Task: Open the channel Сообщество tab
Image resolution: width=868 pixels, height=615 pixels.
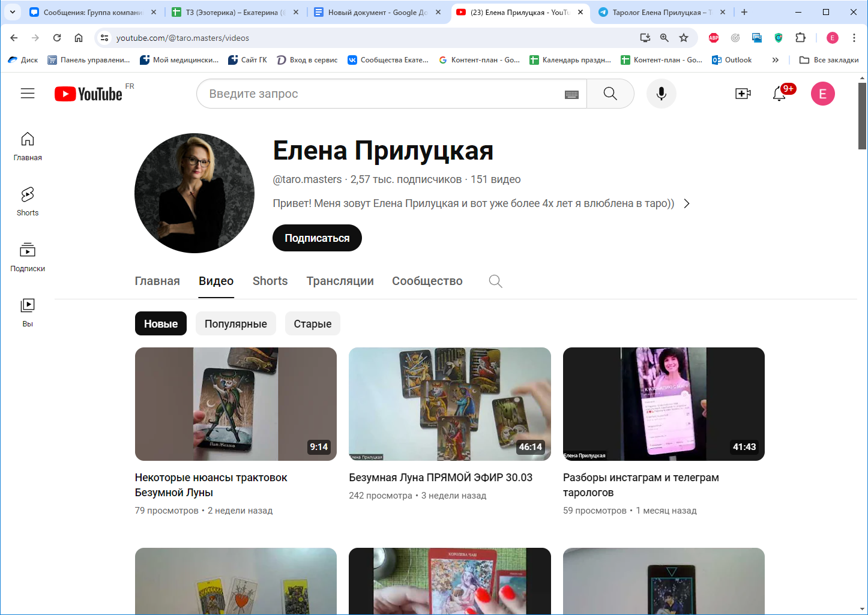Action: (427, 281)
